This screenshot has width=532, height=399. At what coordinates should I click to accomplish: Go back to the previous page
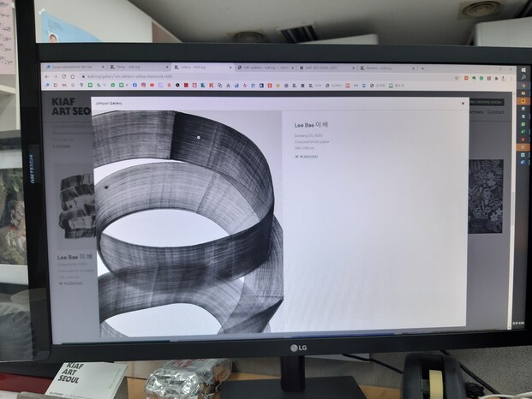(47, 76)
